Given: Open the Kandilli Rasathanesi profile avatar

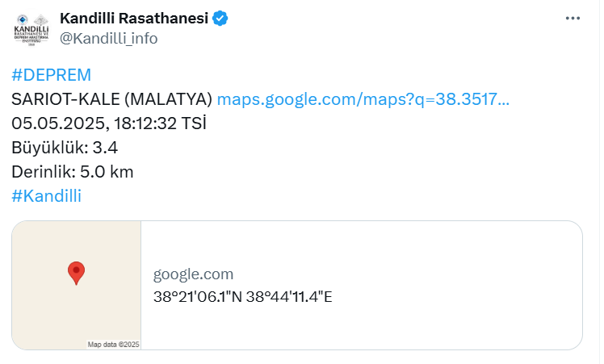Looking at the screenshot, I should [31, 30].
